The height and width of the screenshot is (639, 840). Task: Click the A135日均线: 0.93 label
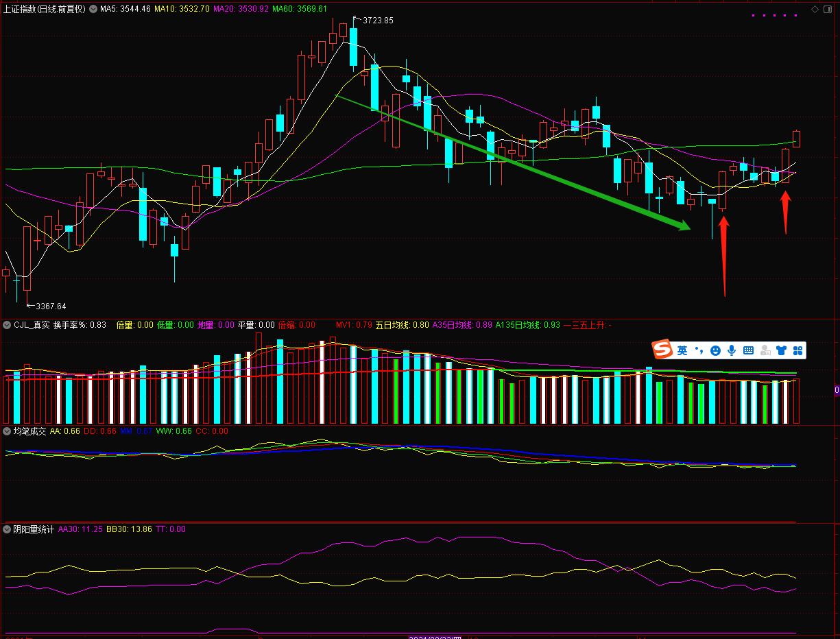tap(528, 324)
